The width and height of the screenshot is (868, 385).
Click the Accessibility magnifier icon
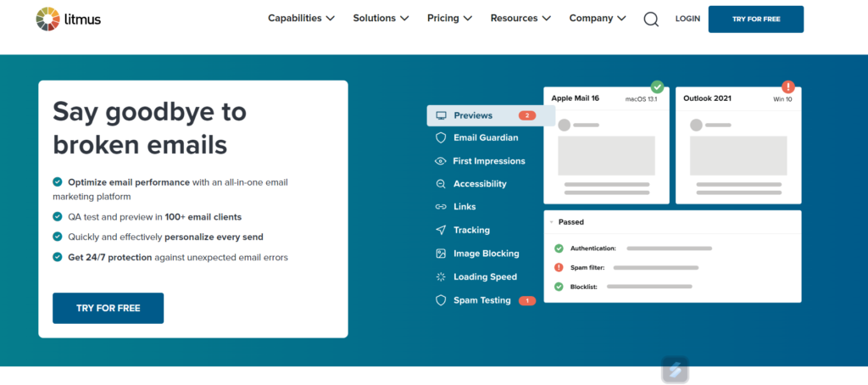(441, 184)
